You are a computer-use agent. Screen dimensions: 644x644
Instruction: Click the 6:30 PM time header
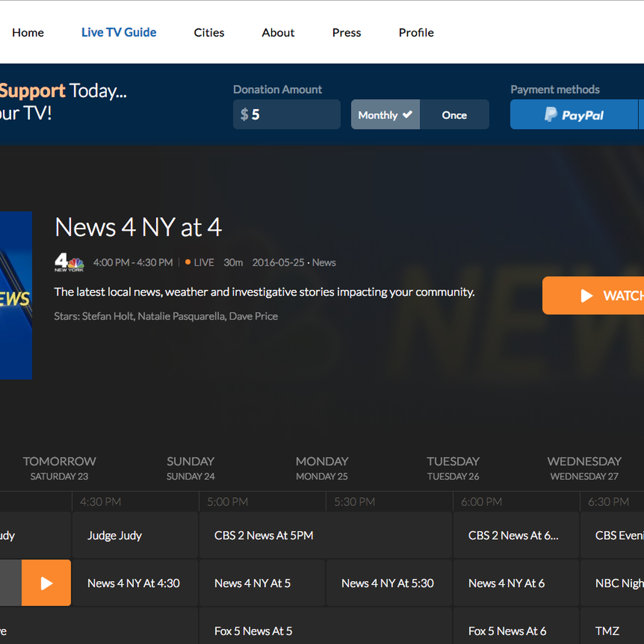tap(609, 502)
